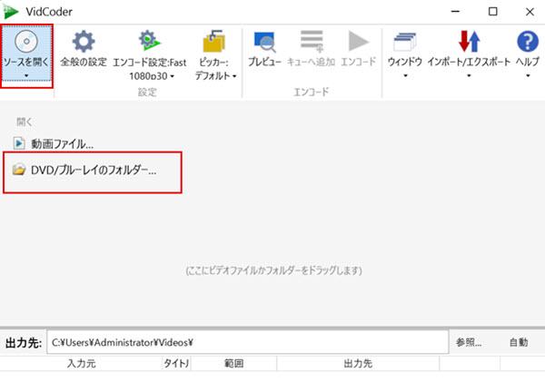545x392 pixels.
Task: Open the プレビュー magnifier icon
Action: pyautogui.click(x=266, y=42)
